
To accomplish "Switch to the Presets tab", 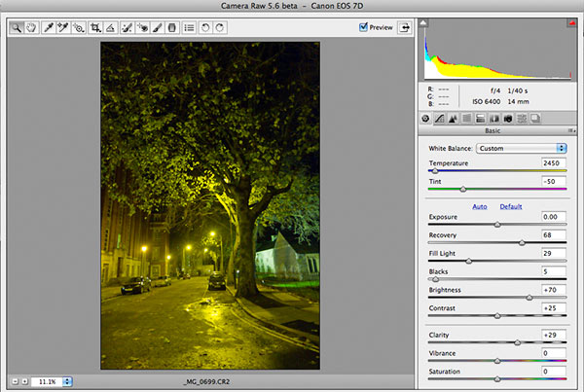I will point(522,119).
